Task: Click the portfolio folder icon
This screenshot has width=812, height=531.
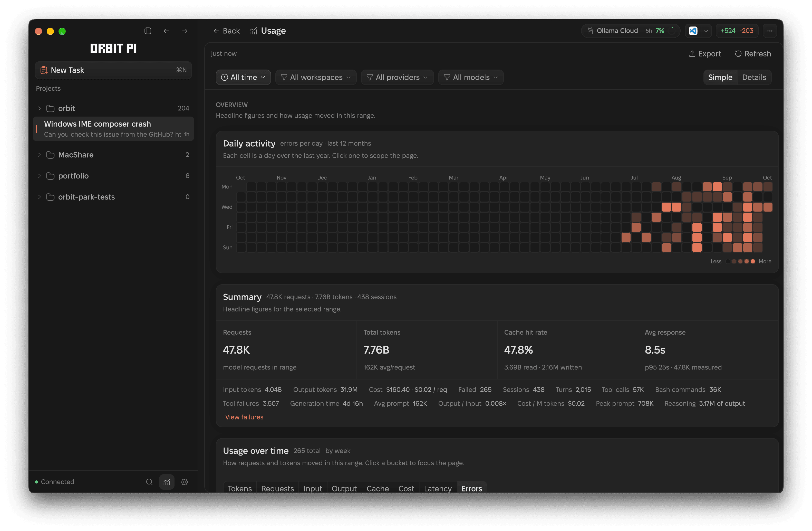Action: point(50,176)
